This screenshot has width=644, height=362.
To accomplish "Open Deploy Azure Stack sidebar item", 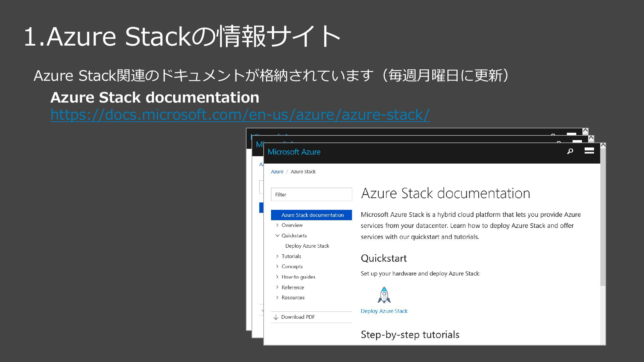I will (307, 246).
